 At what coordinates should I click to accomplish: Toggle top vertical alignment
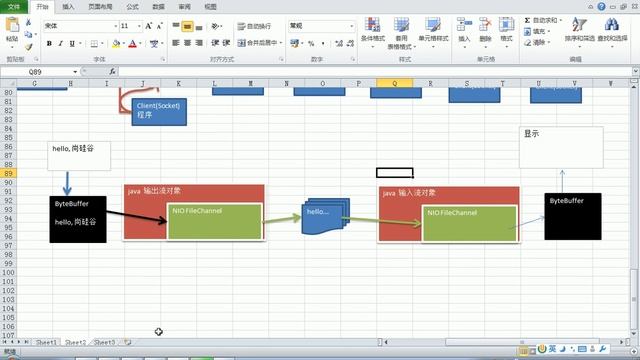coord(176,26)
